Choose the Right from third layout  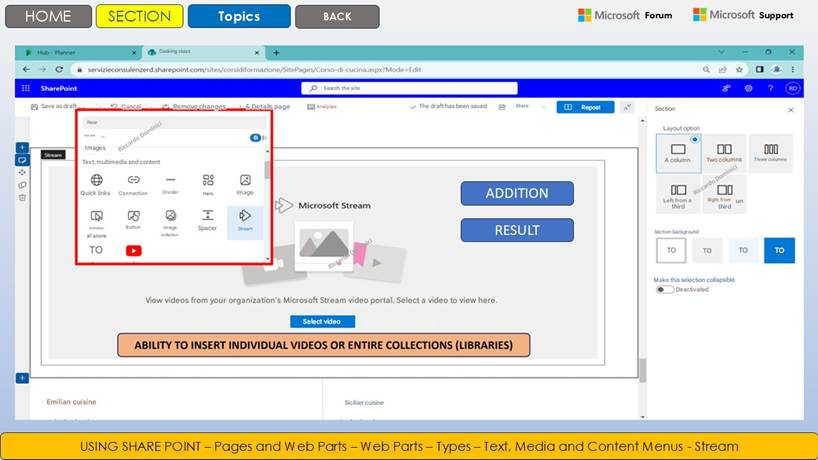click(x=724, y=195)
